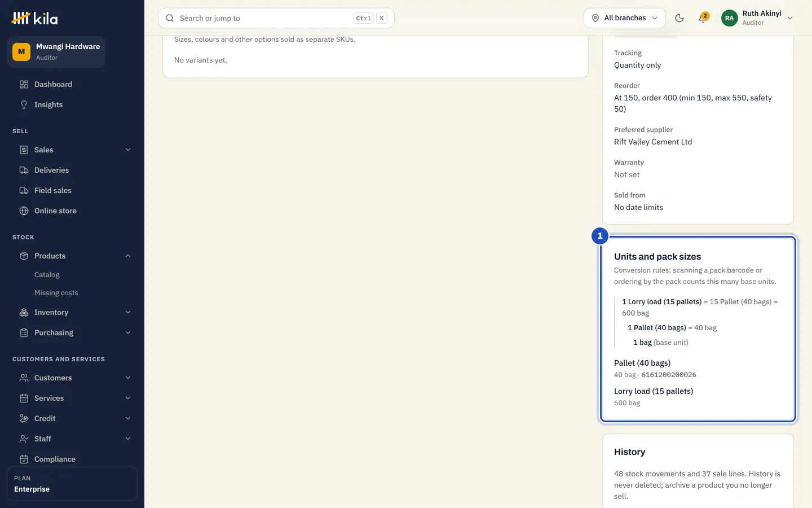Click the Compliance calendar-check icon
Viewport: 812px width, 508px height.
click(24, 459)
